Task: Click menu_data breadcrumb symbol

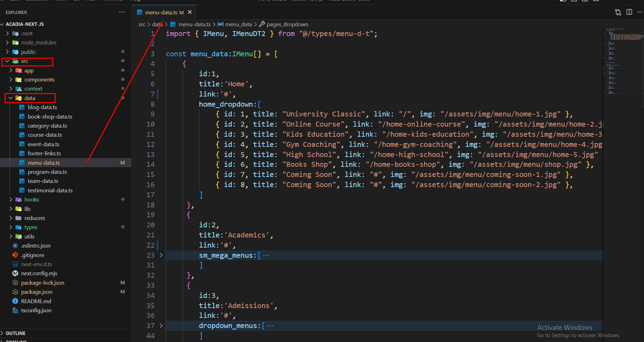Action: (238, 24)
